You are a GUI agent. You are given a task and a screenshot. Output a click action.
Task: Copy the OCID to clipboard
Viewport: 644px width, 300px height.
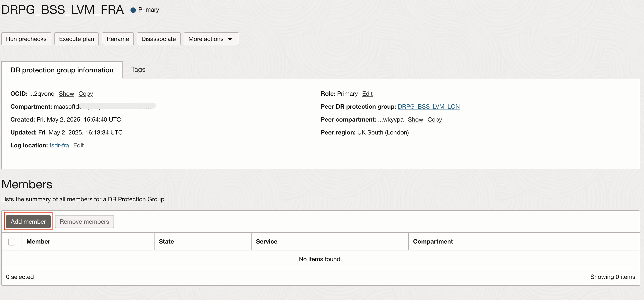pyautogui.click(x=85, y=94)
